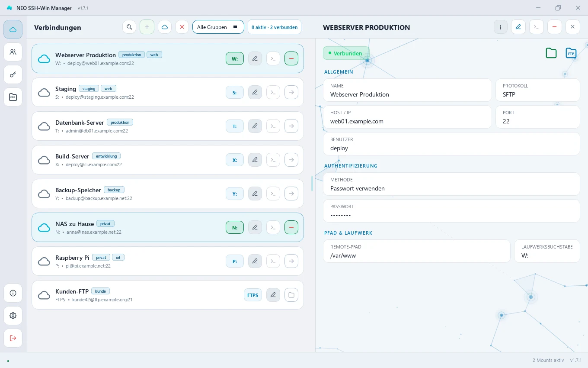Edit the Staging connection
The image size is (588, 368).
[x=255, y=92]
